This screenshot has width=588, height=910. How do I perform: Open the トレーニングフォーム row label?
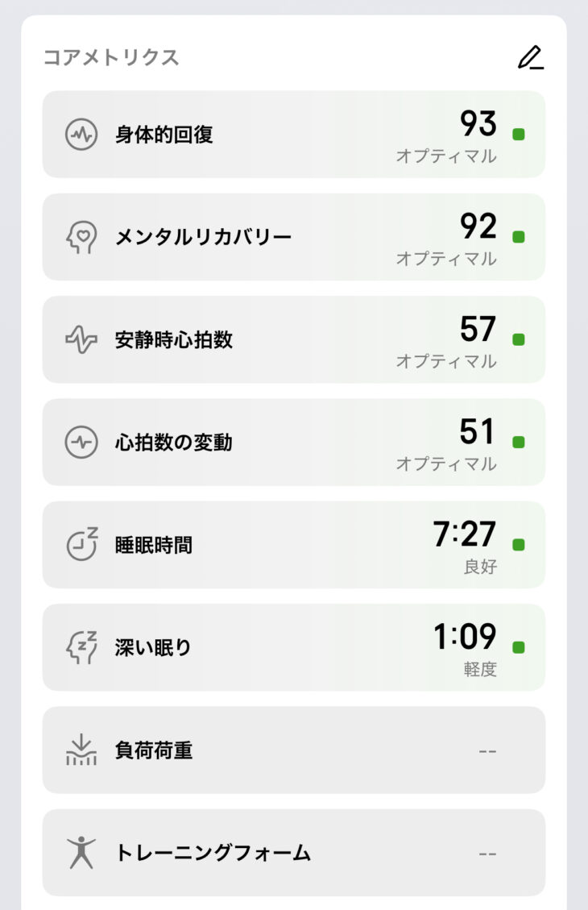pyautogui.click(x=213, y=853)
